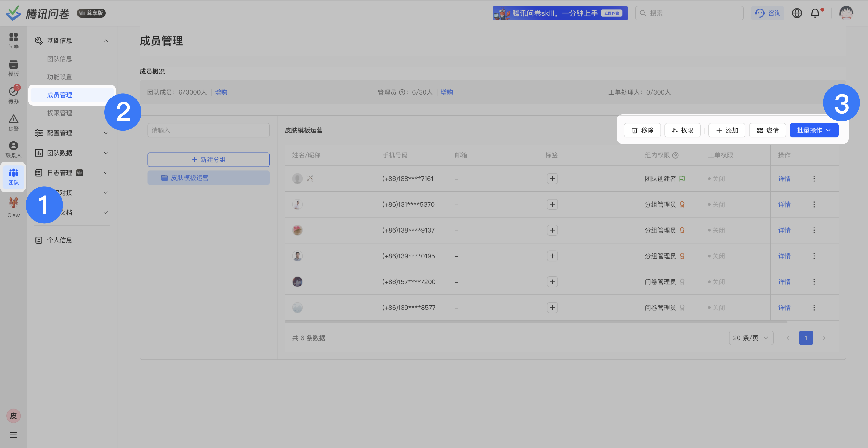Click the 邀请 invite button
Viewport: 868px width, 448px height.
coord(767,131)
